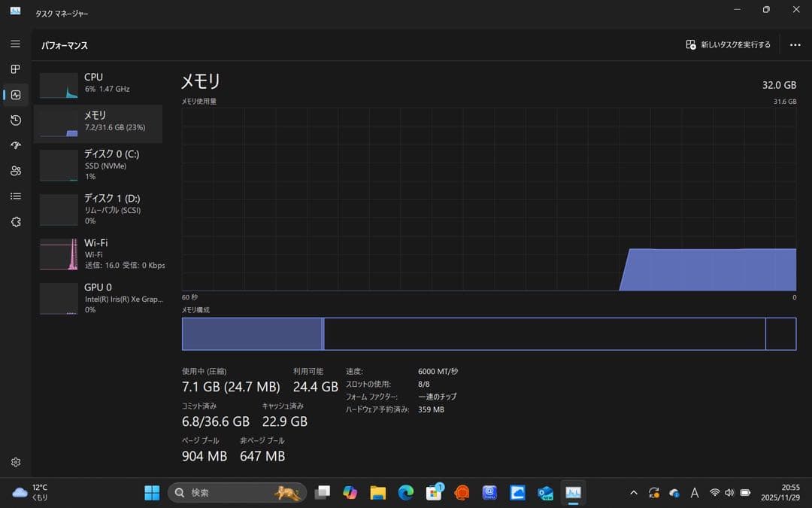Select the Processes page in Task Manager sidebar
Viewport: 812px width, 508px height.
pos(15,69)
